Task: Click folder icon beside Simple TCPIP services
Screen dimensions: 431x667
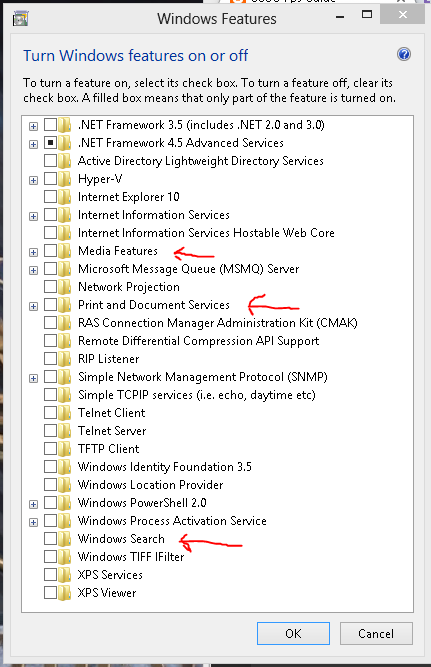Action: [65, 395]
